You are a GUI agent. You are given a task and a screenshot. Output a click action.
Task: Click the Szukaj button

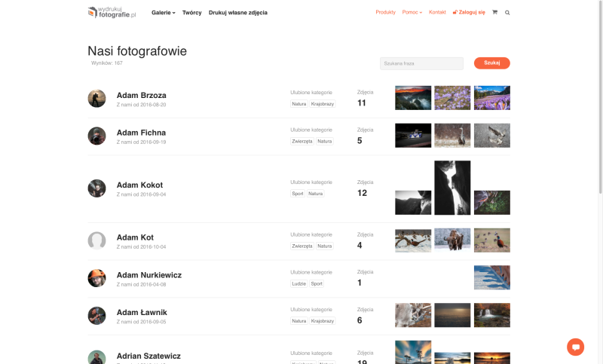[492, 63]
